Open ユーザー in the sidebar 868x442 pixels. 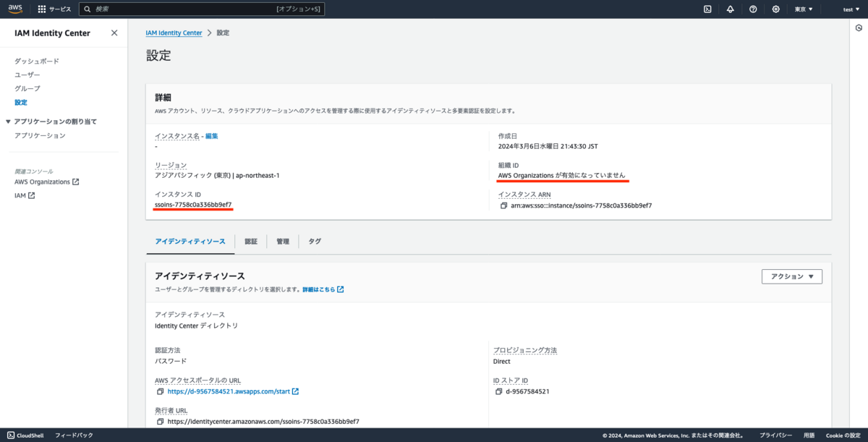[27, 75]
